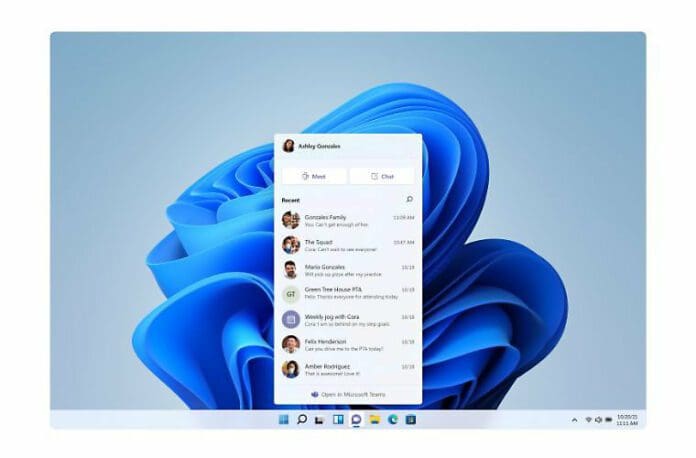This screenshot has height=458, width=696.
Task: Click the search icon beside Recent
Action: point(408,200)
